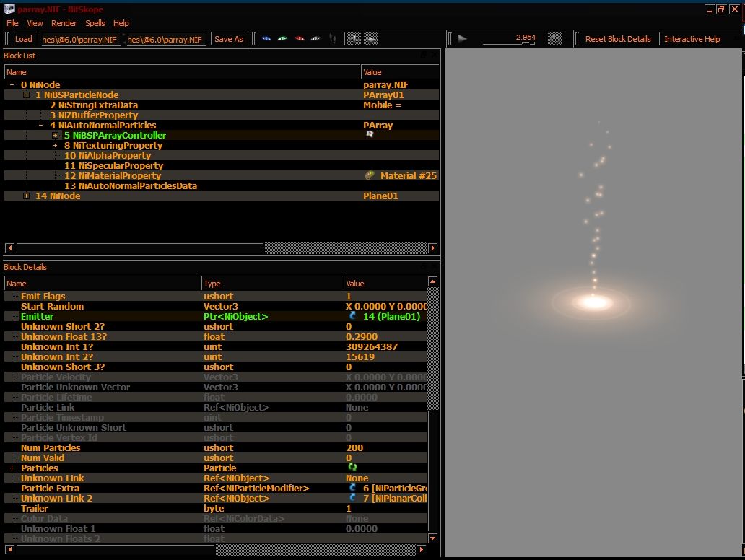Click the Block Details Type column header
The width and height of the screenshot is (745, 560).
pyautogui.click(x=272, y=284)
